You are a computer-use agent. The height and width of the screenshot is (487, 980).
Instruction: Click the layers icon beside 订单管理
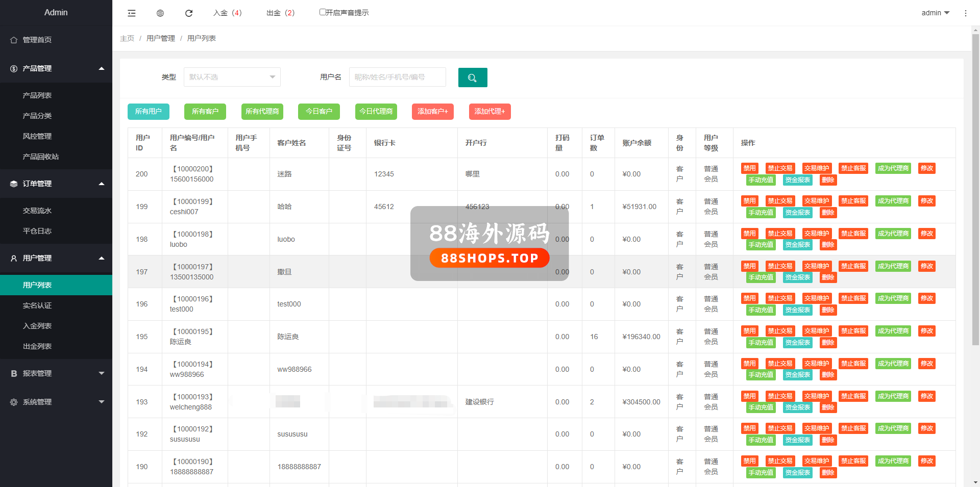[x=14, y=184]
